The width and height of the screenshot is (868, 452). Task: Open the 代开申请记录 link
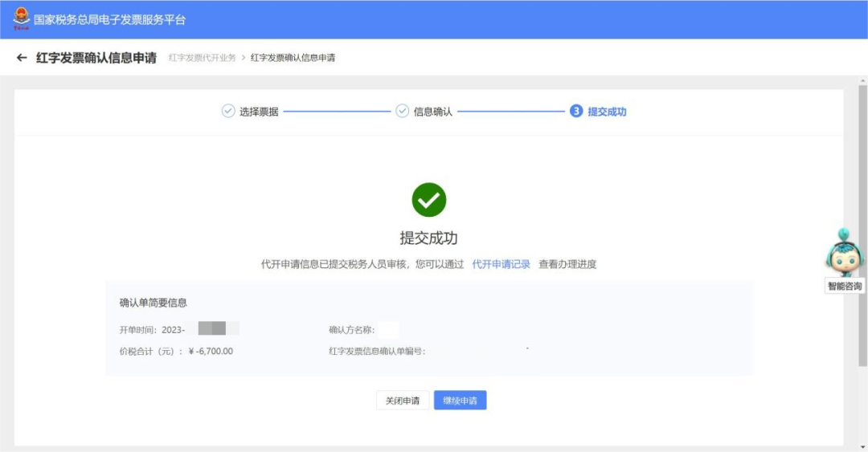(501, 264)
